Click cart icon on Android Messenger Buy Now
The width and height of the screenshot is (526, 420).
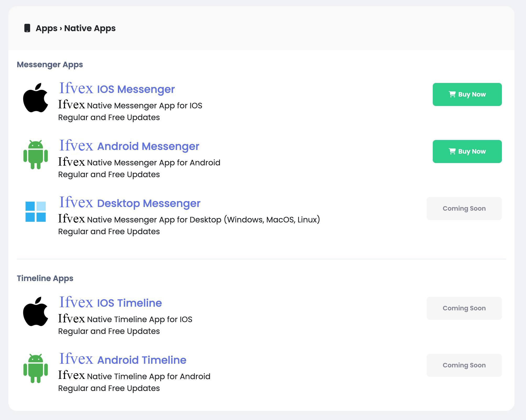coord(452,151)
